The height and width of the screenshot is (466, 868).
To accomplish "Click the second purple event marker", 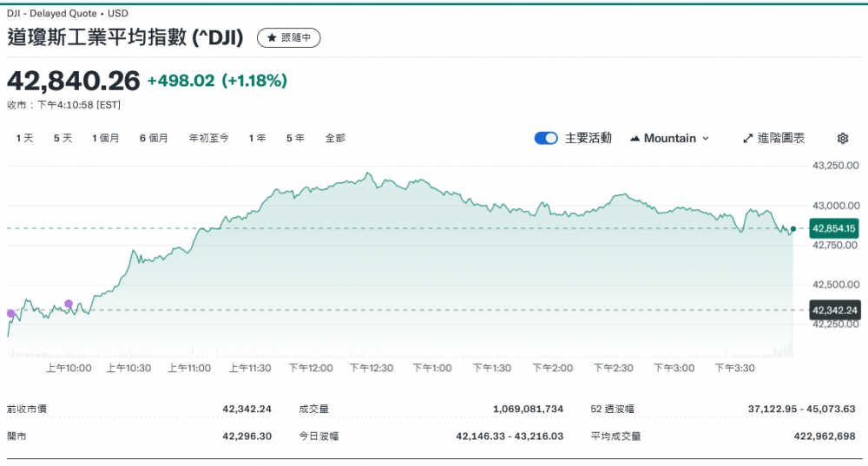I will tap(69, 304).
